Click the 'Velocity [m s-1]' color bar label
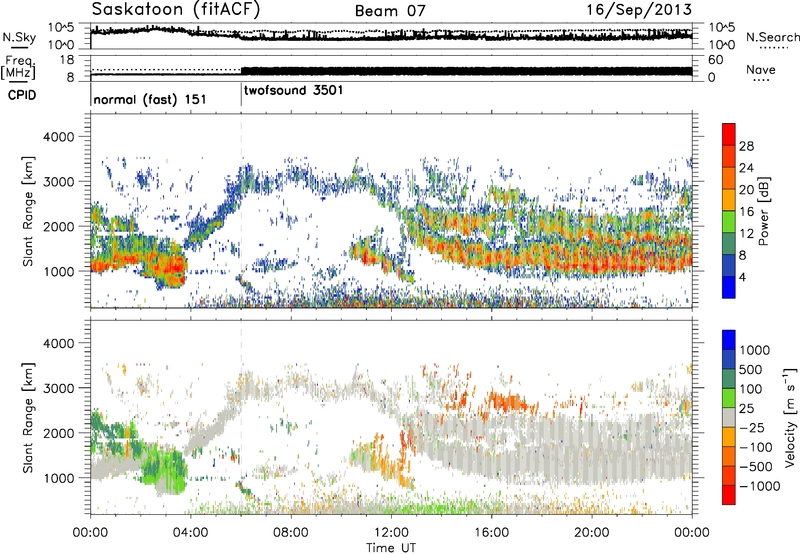Viewport: 800px width, 554px height. [790, 417]
